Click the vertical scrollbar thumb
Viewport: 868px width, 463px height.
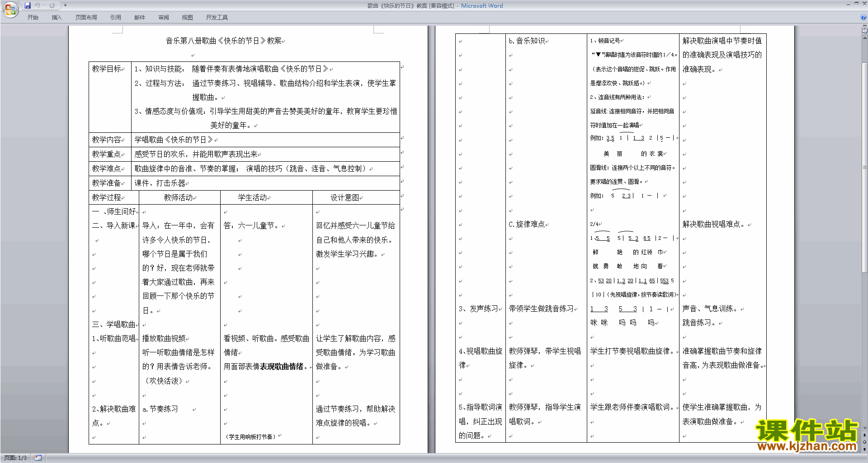865,167
